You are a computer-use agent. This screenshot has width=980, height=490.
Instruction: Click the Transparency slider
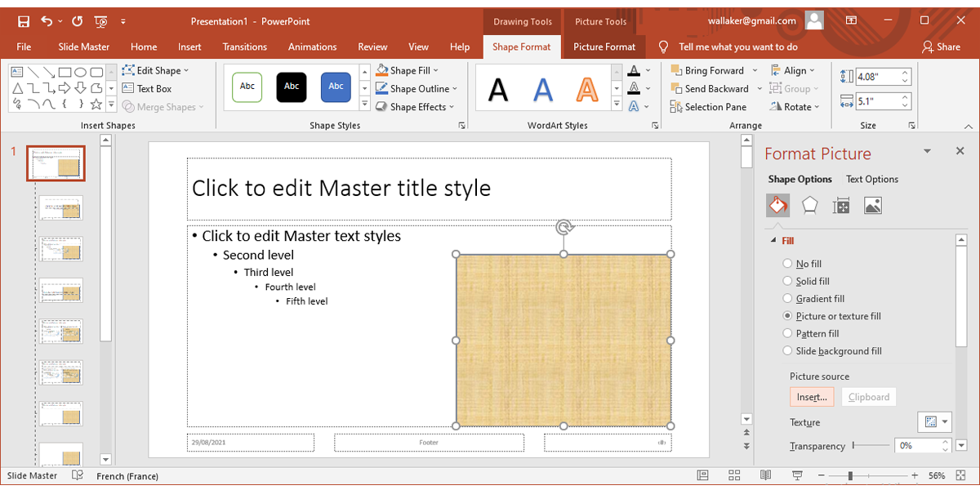click(x=871, y=446)
